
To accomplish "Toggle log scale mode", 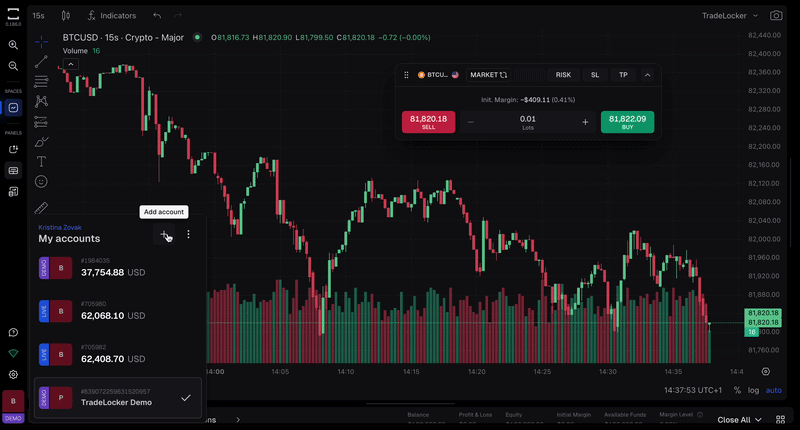I will coord(754,390).
